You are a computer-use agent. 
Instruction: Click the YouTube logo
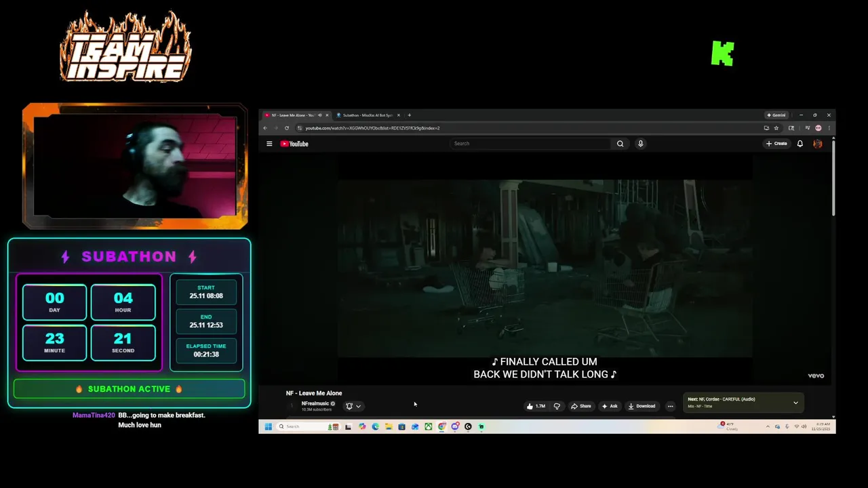tap(294, 144)
